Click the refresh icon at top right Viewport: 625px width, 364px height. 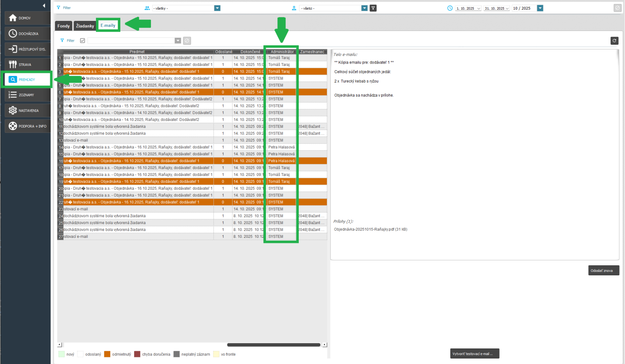614,41
